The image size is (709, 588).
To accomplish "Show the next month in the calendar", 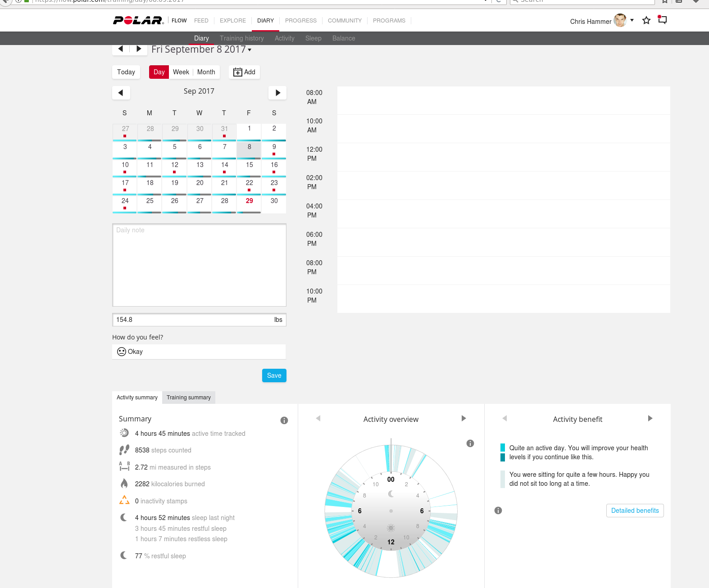I will [277, 93].
